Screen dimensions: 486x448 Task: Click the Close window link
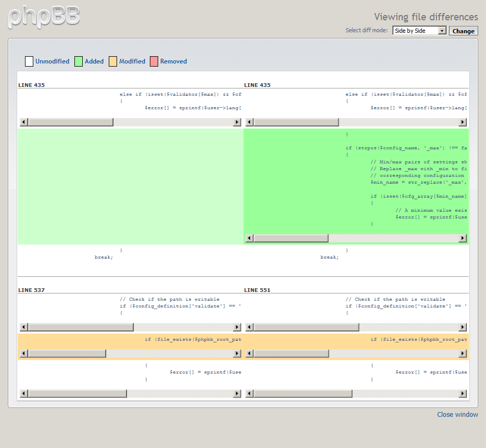pyautogui.click(x=457, y=415)
